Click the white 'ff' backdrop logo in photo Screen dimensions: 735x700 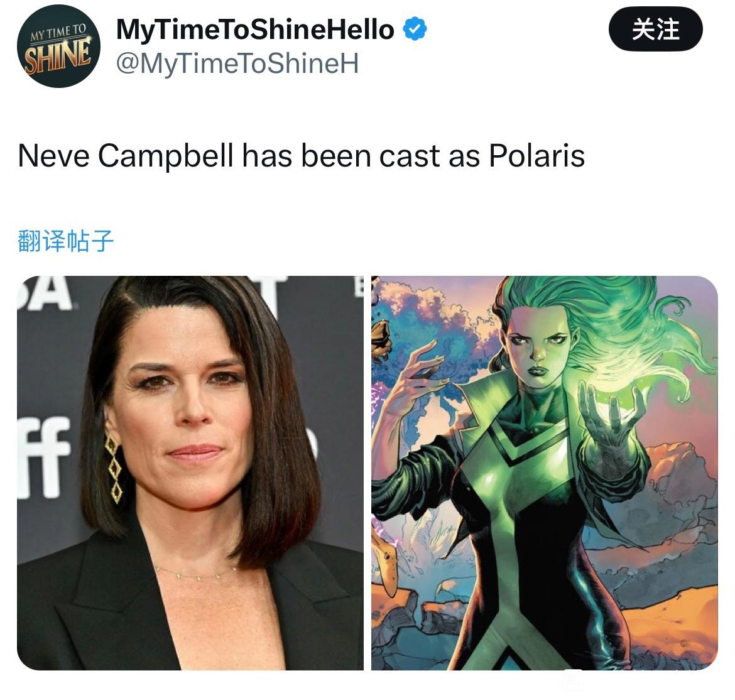44,457
